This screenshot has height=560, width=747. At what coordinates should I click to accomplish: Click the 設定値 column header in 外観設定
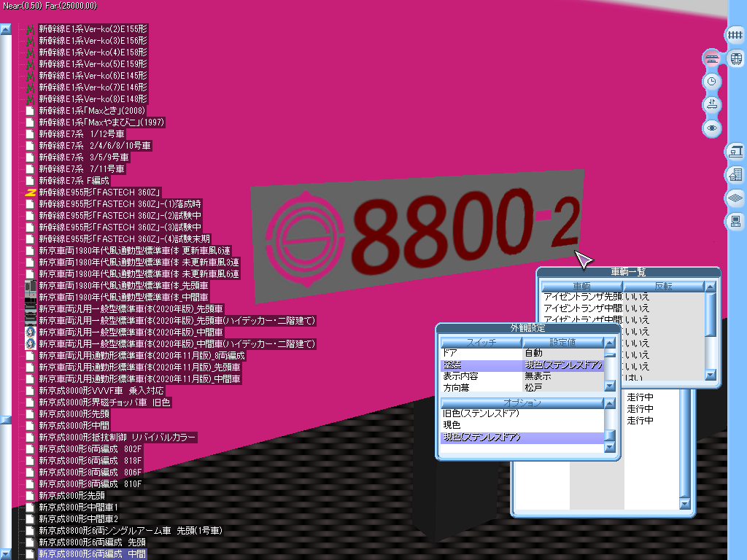(562, 343)
